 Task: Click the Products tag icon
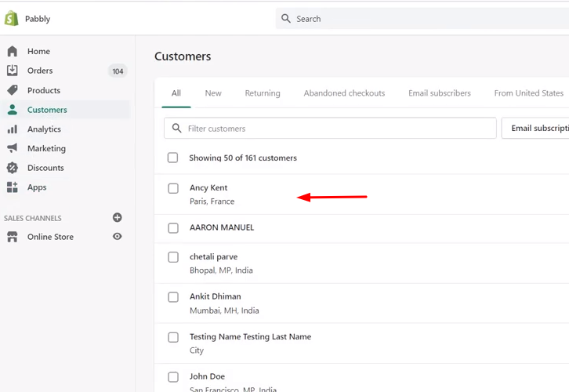(x=13, y=90)
